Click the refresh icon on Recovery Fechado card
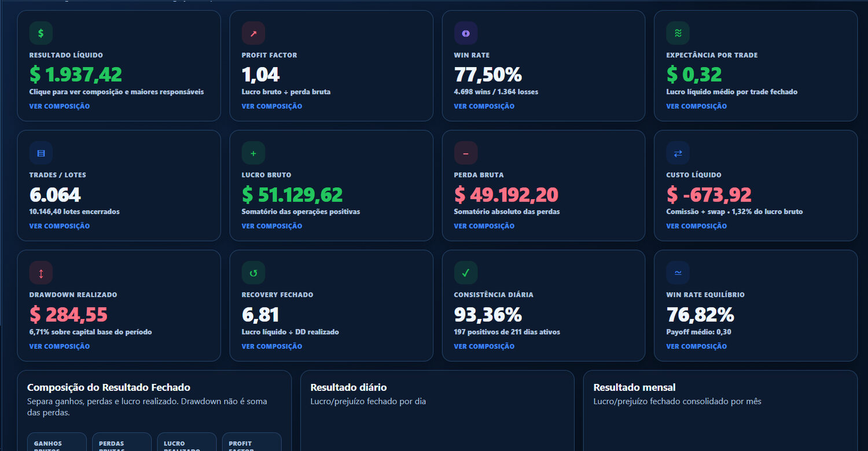 [253, 273]
